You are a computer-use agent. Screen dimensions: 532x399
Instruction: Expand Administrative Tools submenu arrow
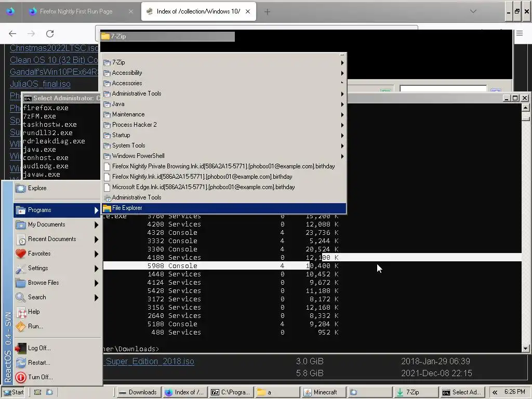coord(342,94)
